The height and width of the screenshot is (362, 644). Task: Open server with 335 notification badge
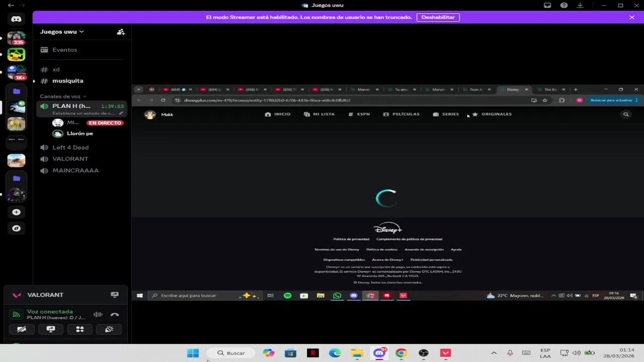[x=16, y=38]
